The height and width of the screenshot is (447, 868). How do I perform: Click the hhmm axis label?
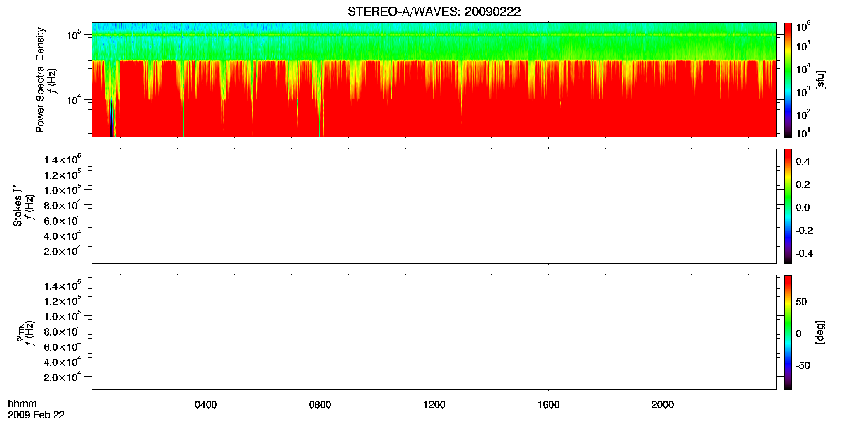22,404
